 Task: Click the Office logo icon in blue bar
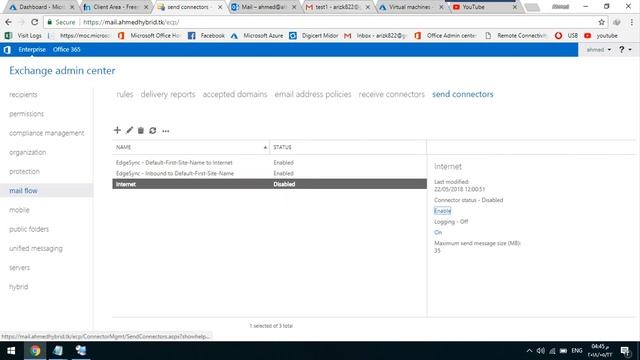(x=7, y=49)
